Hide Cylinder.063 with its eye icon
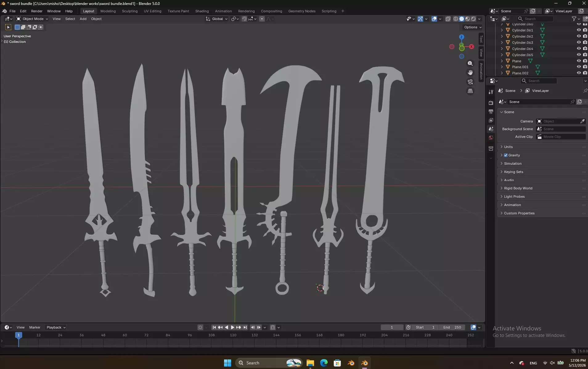 (x=579, y=42)
